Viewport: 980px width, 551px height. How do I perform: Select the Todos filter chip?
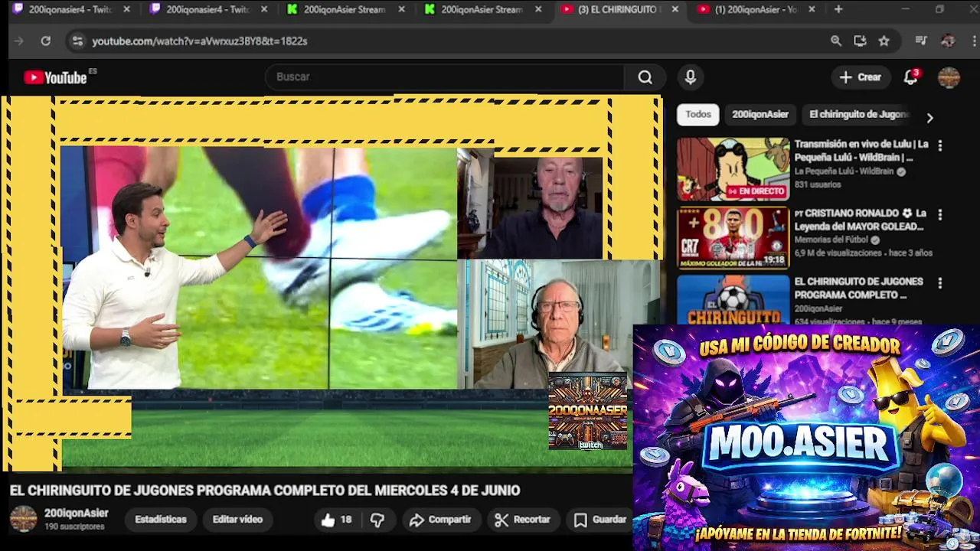tap(698, 114)
